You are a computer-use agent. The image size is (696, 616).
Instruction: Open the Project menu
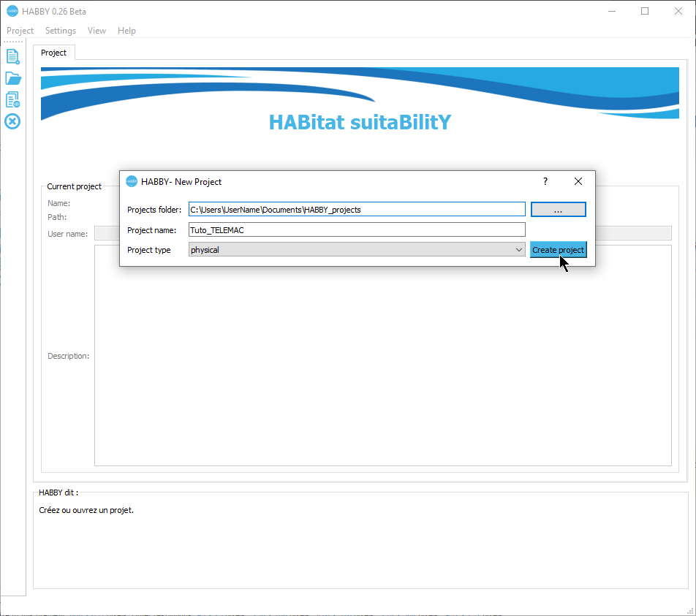tap(20, 31)
